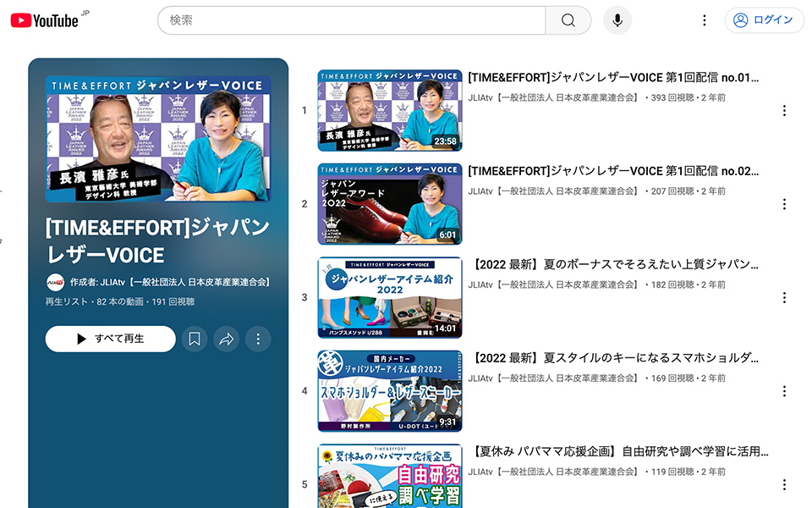The image size is (812, 508).
Task: Click すべて再生 play all button
Action: pyautogui.click(x=110, y=339)
